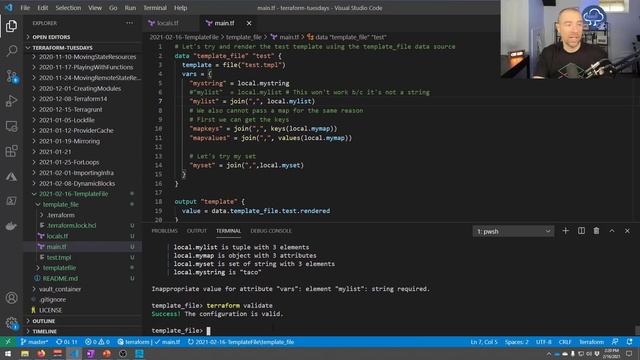Close the main.tf editor tab
This screenshot has width=640, height=360.
[x=249, y=23]
